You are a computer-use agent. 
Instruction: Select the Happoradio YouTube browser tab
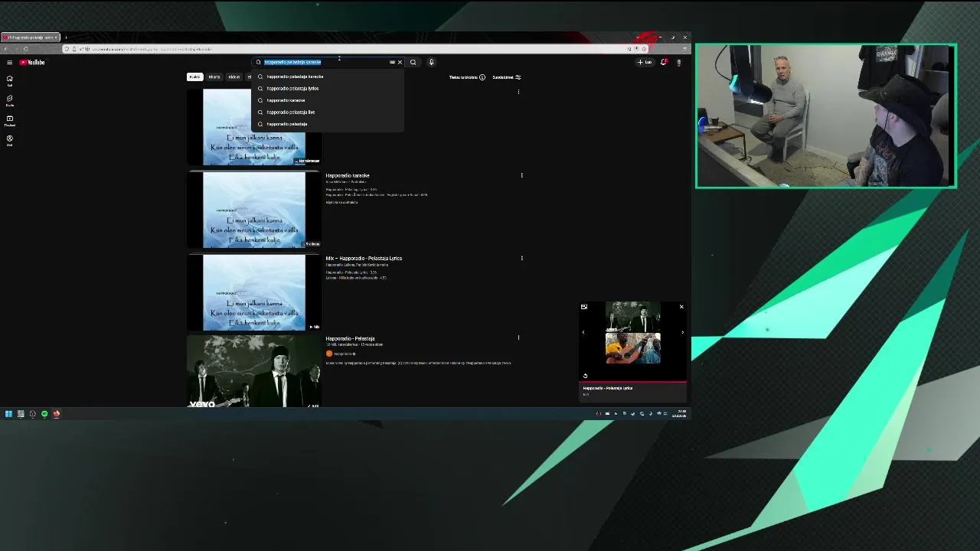tap(31, 37)
